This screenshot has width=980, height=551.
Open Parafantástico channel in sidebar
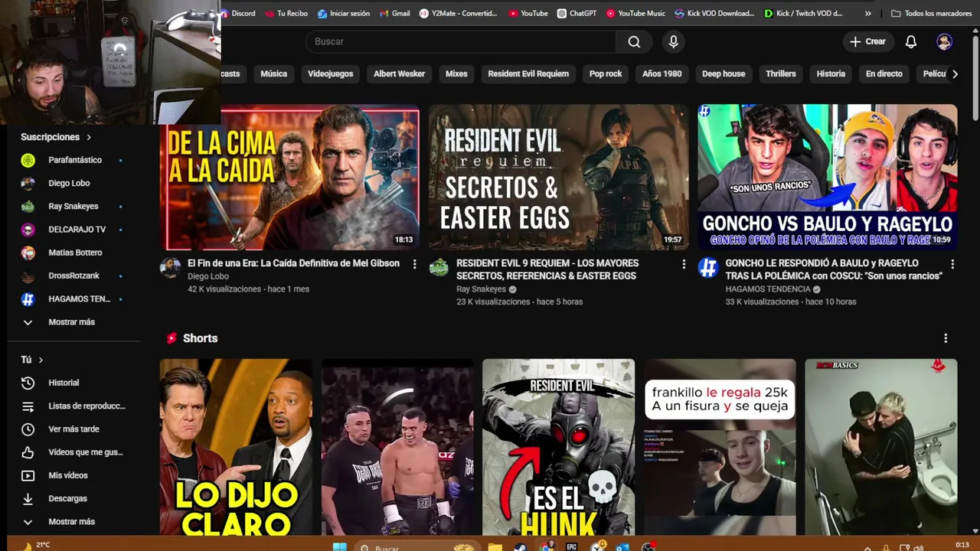pyautogui.click(x=74, y=160)
